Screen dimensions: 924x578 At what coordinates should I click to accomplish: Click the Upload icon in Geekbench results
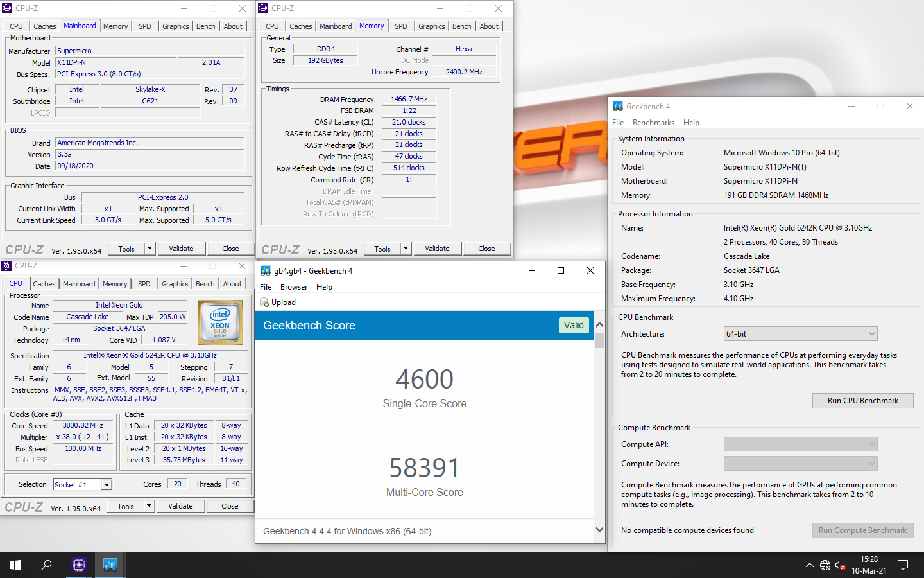[264, 302]
